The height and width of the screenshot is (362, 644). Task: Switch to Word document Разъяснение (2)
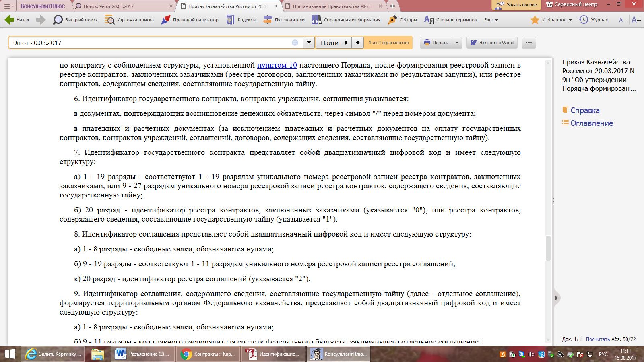[x=144, y=354]
